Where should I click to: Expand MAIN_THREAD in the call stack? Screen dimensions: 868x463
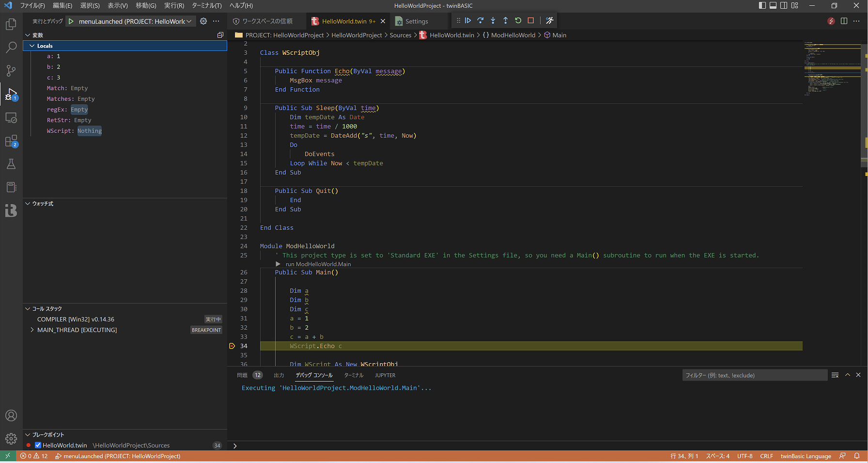click(x=32, y=330)
